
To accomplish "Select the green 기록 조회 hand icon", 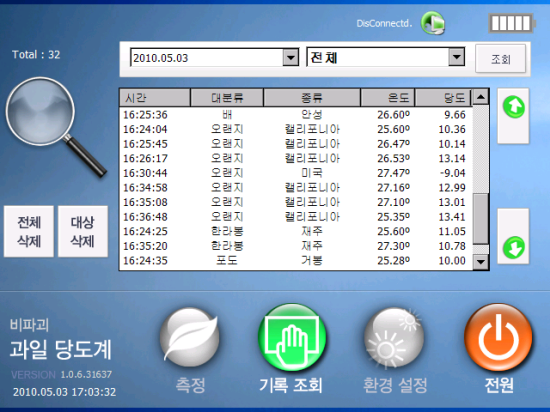I will click(x=292, y=337).
